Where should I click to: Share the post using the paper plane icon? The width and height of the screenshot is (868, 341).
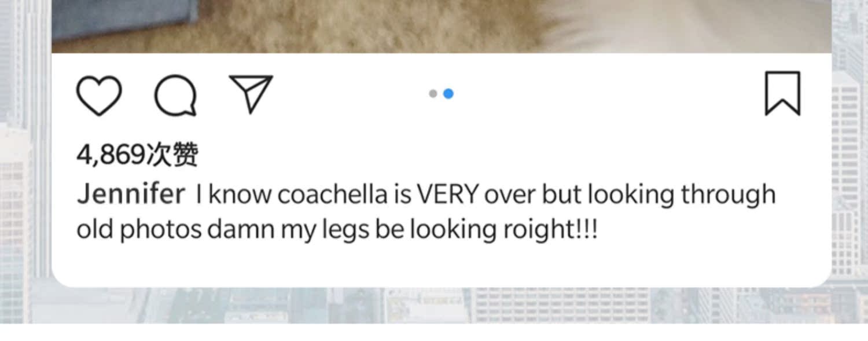pyautogui.click(x=251, y=93)
